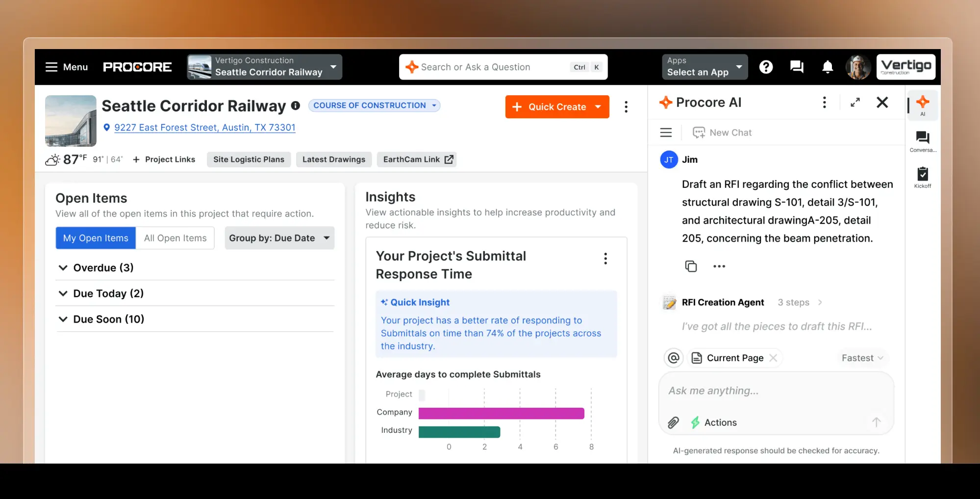Screen dimensions: 980x499
Task: Click the attach file paperclip icon
Action: click(674, 422)
